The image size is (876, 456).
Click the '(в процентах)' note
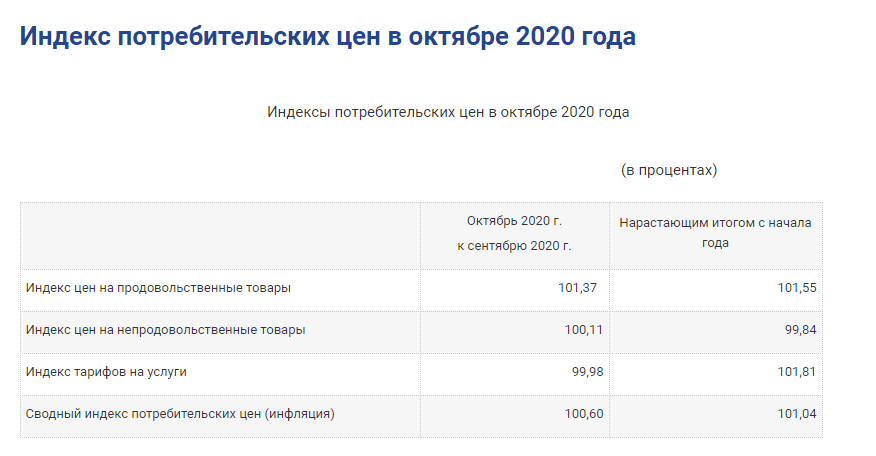(669, 170)
